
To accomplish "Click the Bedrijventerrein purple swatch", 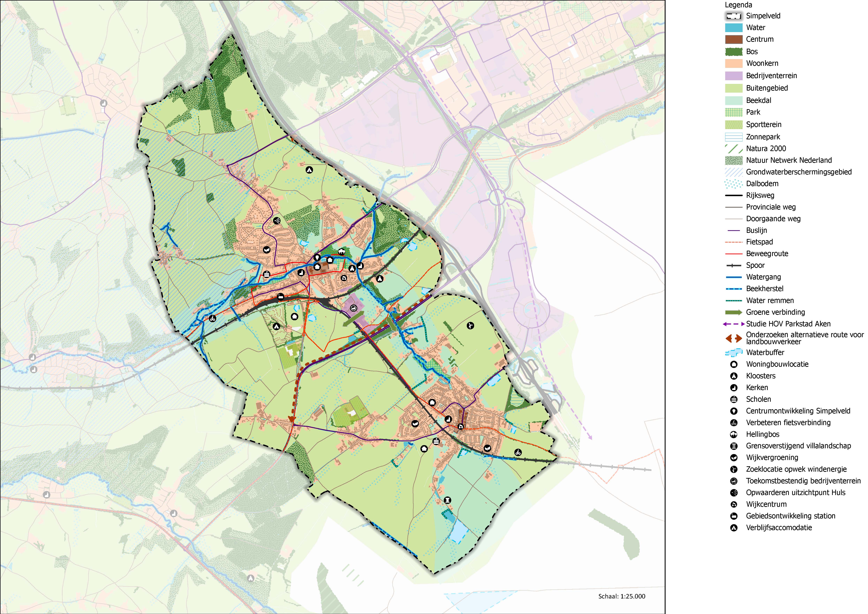I will pos(733,76).
